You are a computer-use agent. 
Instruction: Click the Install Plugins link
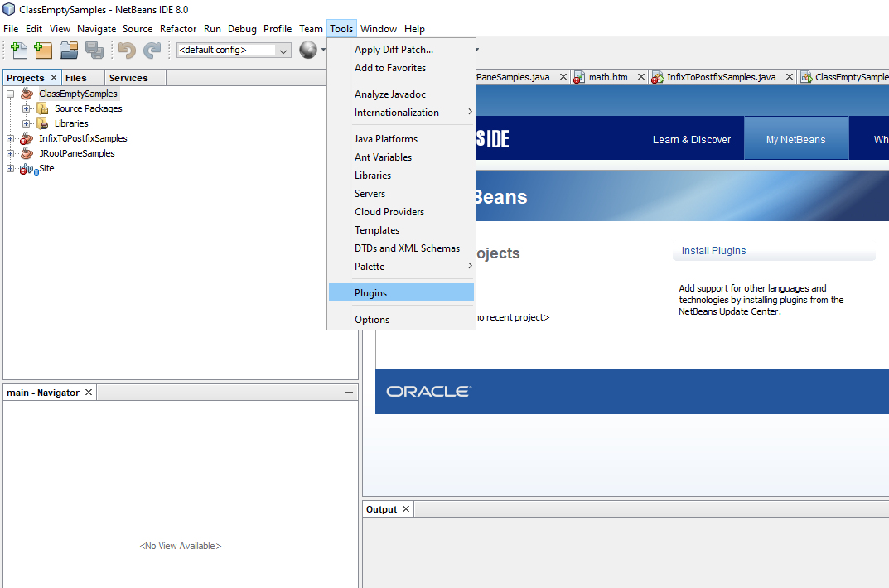pos(713,251)
